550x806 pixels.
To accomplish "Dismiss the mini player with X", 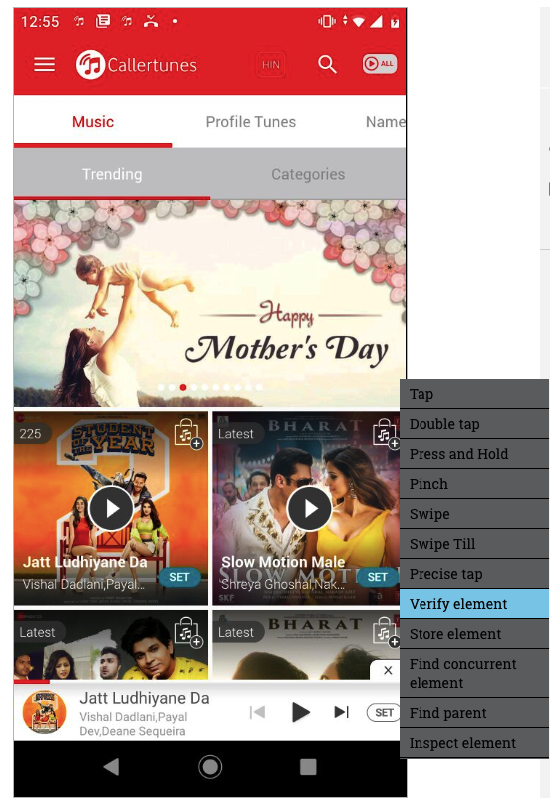I will pyautogui.click(x=388, y=670).
